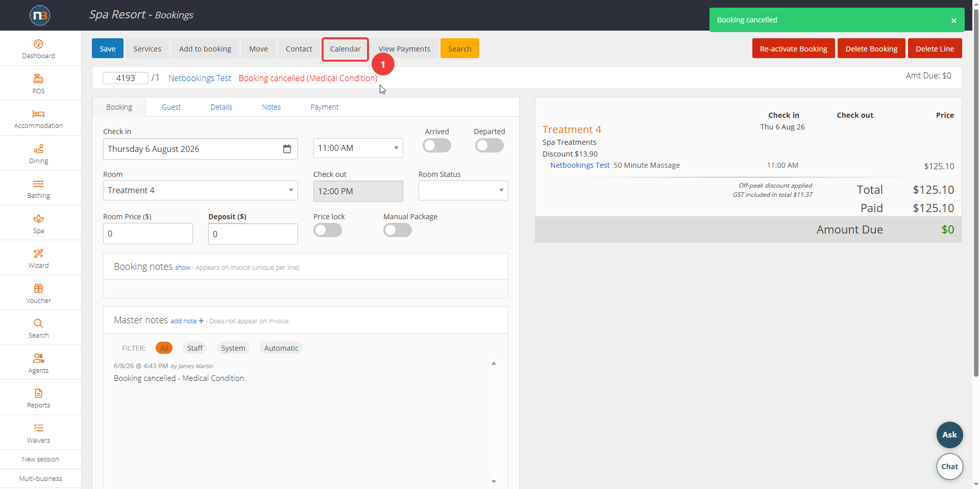The image size is (980, 489).
Task: Open the 11:00 AM check-in time dropdown
Action: 358,148
